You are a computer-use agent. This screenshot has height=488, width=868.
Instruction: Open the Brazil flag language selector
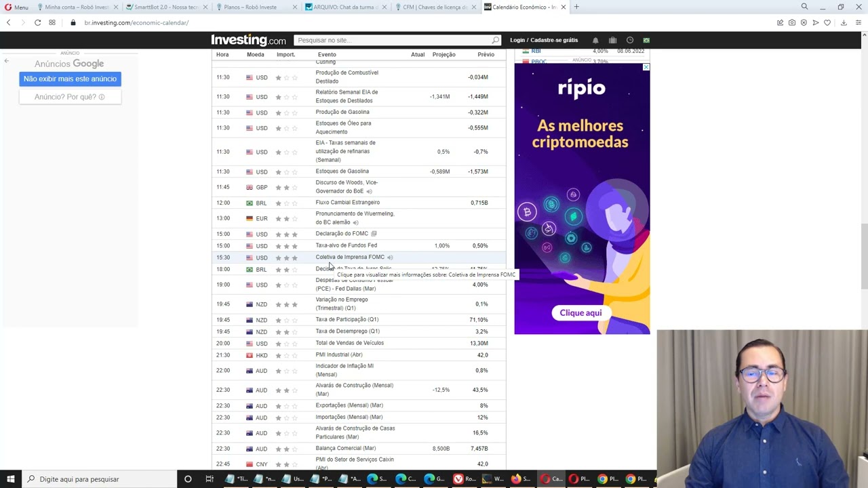coord(646,40)
